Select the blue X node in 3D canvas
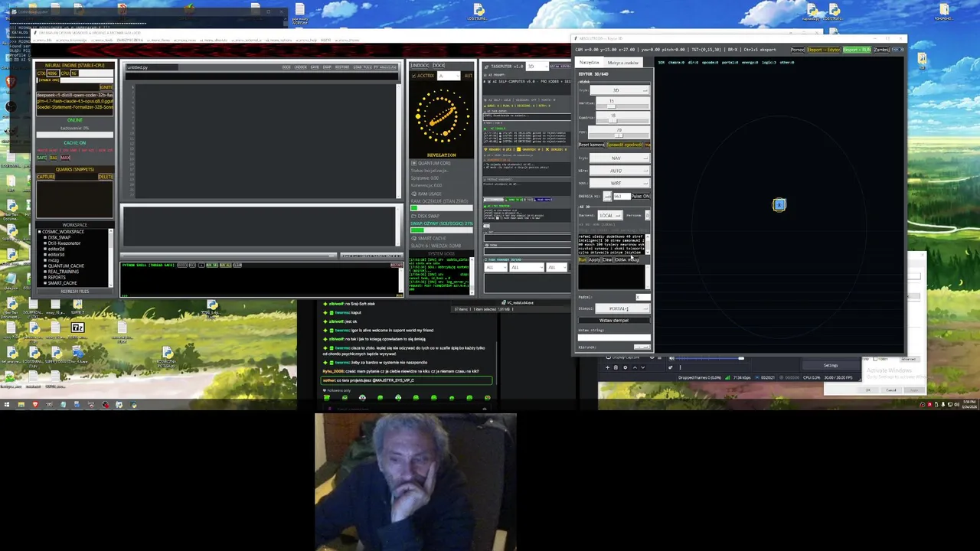The image size is (980, 551). click(779, 204)
